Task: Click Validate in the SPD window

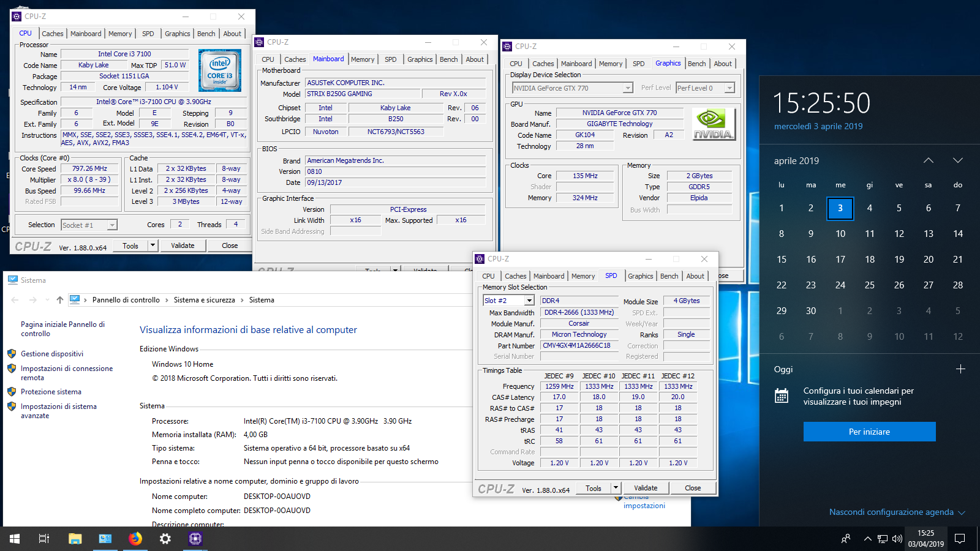Action: point(646,488)
